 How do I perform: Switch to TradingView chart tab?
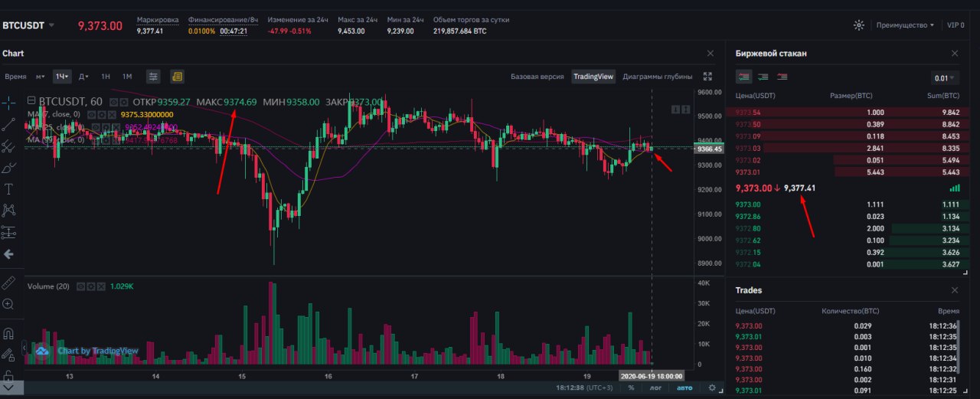click(594, 77)
